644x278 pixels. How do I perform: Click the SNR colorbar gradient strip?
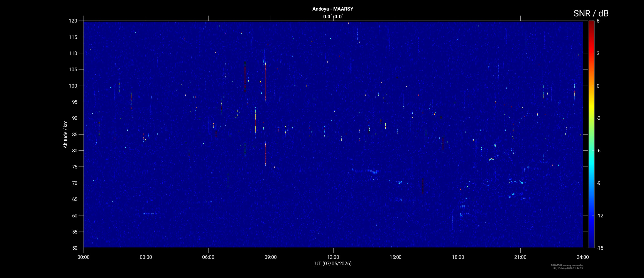591,134
